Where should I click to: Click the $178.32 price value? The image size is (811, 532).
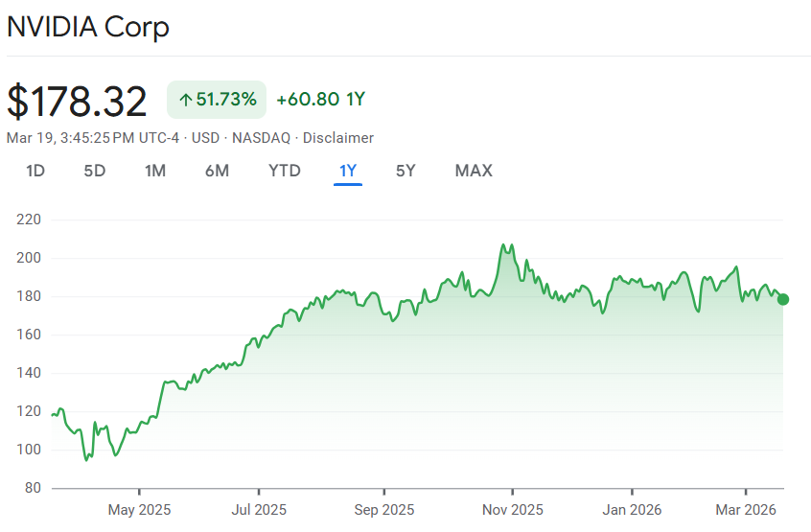point(77,102)
